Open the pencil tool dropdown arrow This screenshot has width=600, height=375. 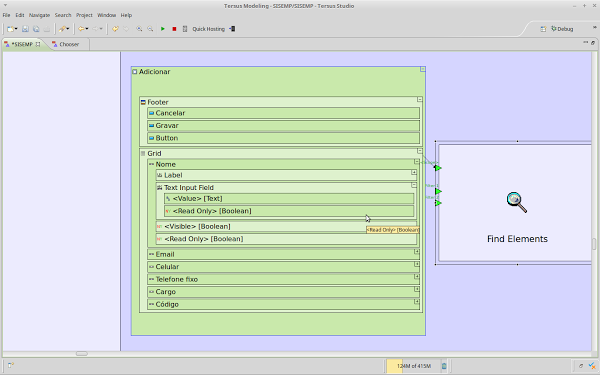point(68,29)
